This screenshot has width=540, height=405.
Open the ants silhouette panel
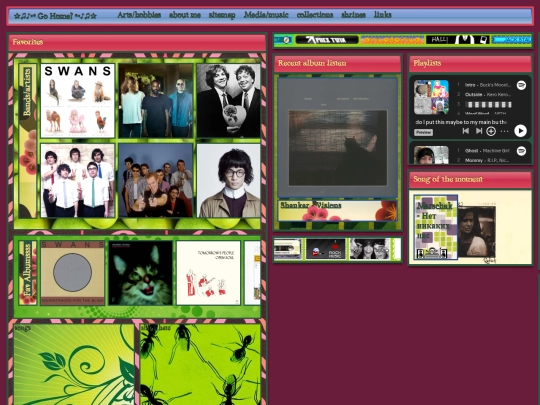(x=200, y=364)
